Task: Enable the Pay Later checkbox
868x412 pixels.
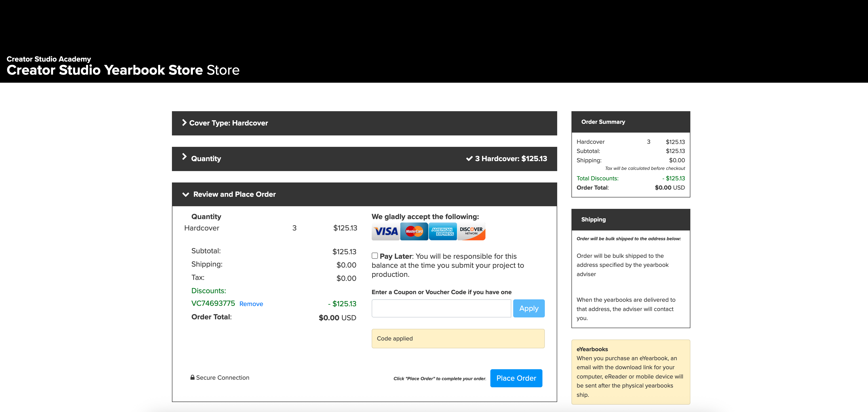Action: [x=375, y=256]
